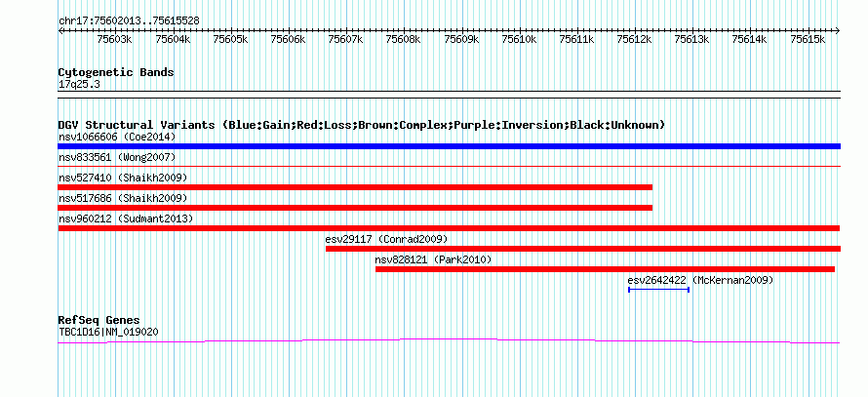Viewport: 868px width, 397px height.
Task: Click the ruler's left arrow end
Action: click(x=60, y=31)
